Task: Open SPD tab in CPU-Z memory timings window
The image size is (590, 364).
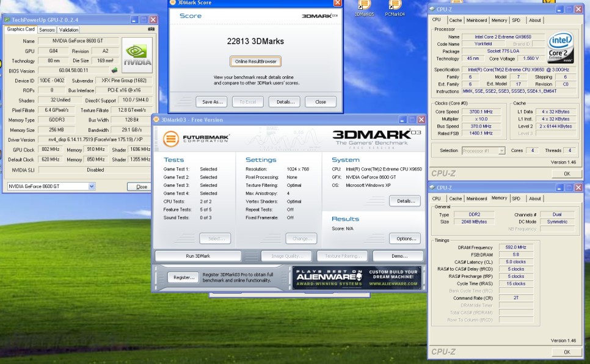Action: (x=516, y=198)
